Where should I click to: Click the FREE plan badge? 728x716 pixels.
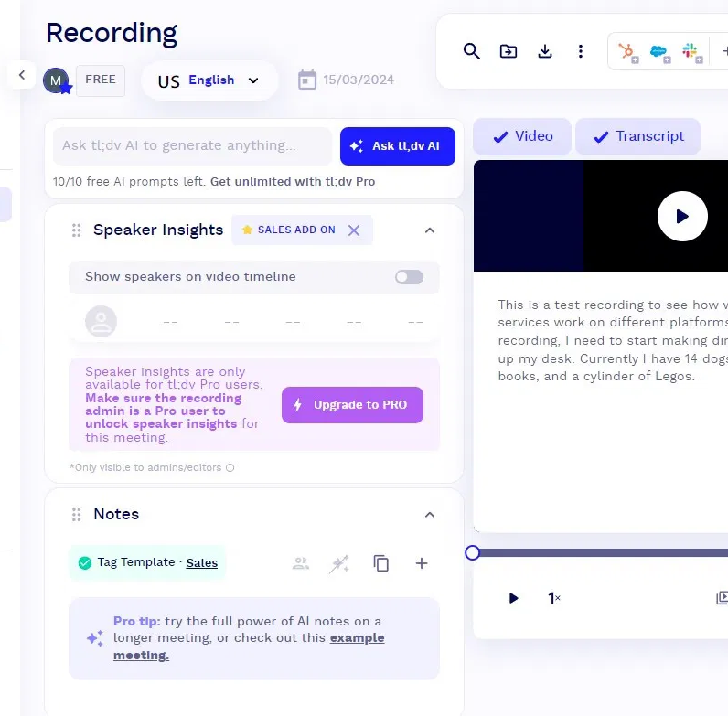pyautogui.click(x=101, y=80)
